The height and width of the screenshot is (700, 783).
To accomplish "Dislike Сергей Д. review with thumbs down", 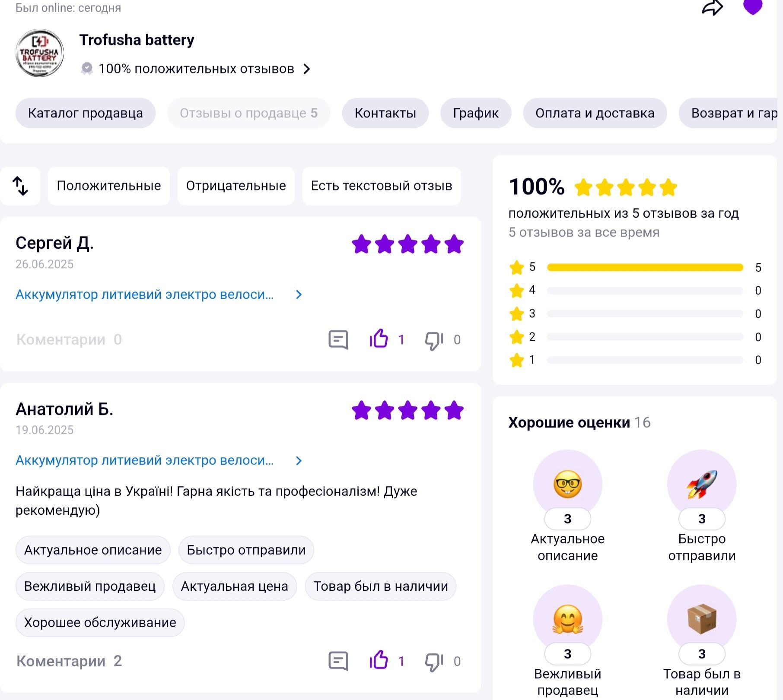I will (434, 340).
